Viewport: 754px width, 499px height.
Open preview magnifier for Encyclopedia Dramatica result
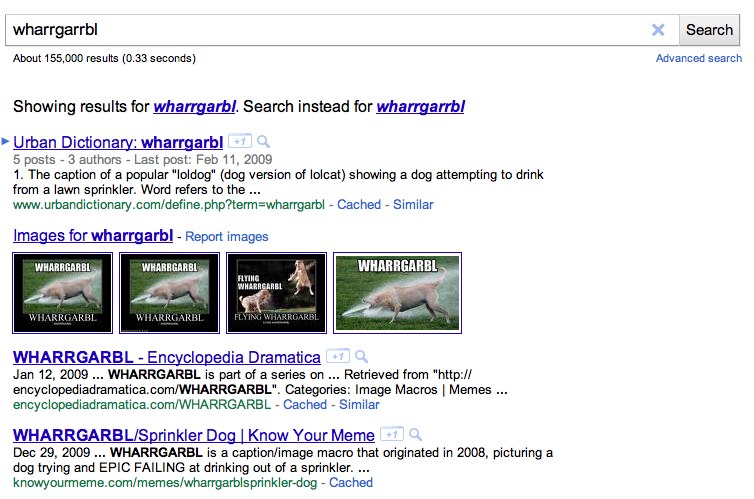pyautogui.click(x=361, y=357)
